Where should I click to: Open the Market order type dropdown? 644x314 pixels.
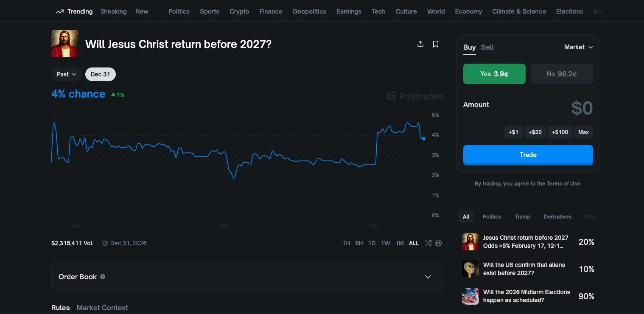tap(578, 47)
